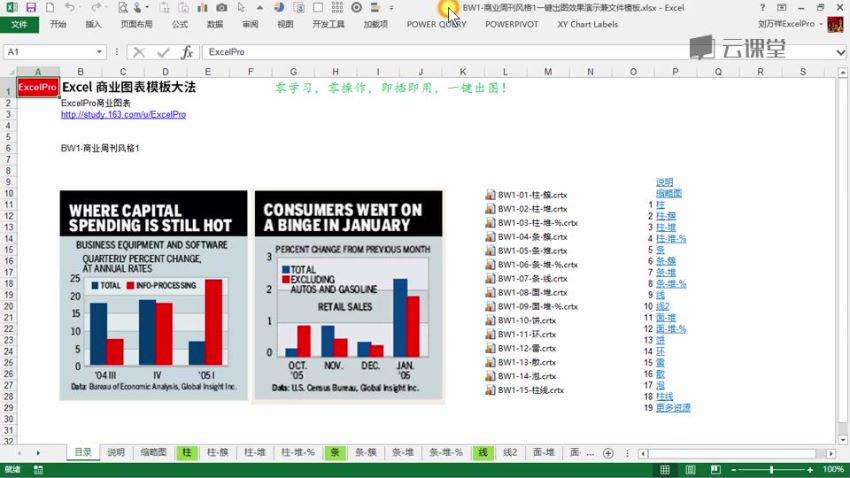Click the Save icon in quick access toolbar

click(x=30, y=8)
